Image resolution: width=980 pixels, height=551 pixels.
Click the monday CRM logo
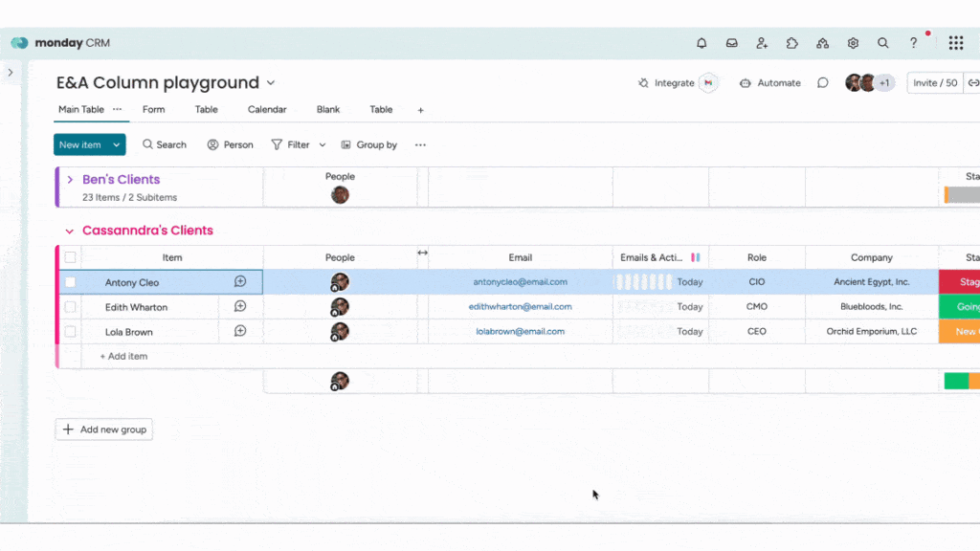tap(60, 42)
